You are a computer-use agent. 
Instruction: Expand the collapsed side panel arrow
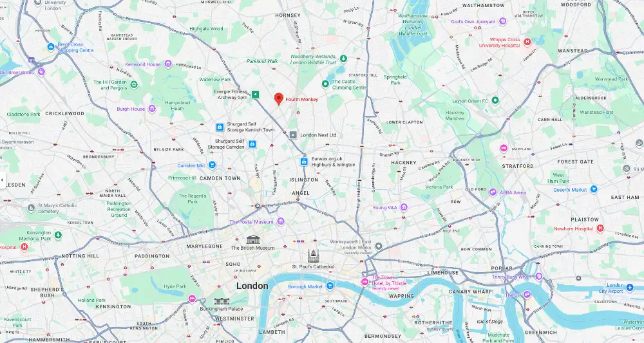point(3,180)
